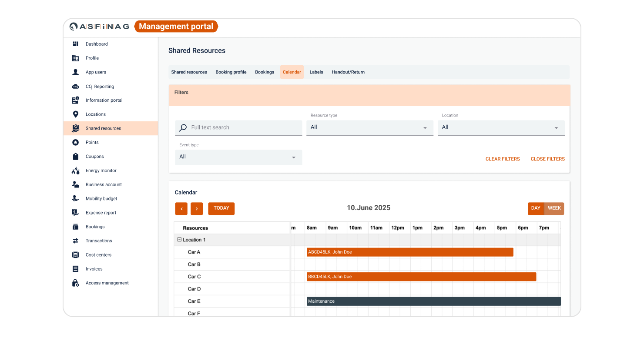Collapse the Location 1 resource group
This screenshot has height=361, width=644.
tap(179, 240)
